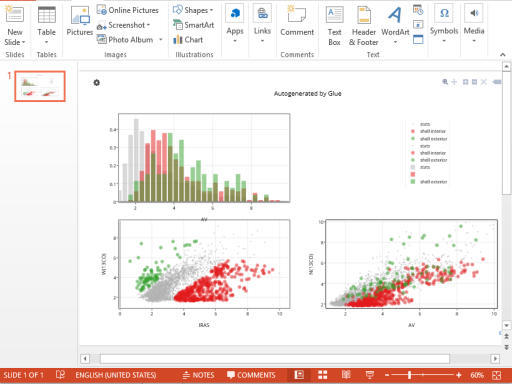
Task: Select slide 1 thumbnail
Action: point(40,86)
